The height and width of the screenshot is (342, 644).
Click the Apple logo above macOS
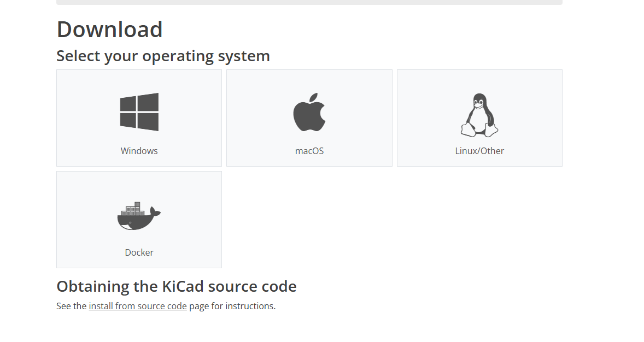[x=309, y=112]
